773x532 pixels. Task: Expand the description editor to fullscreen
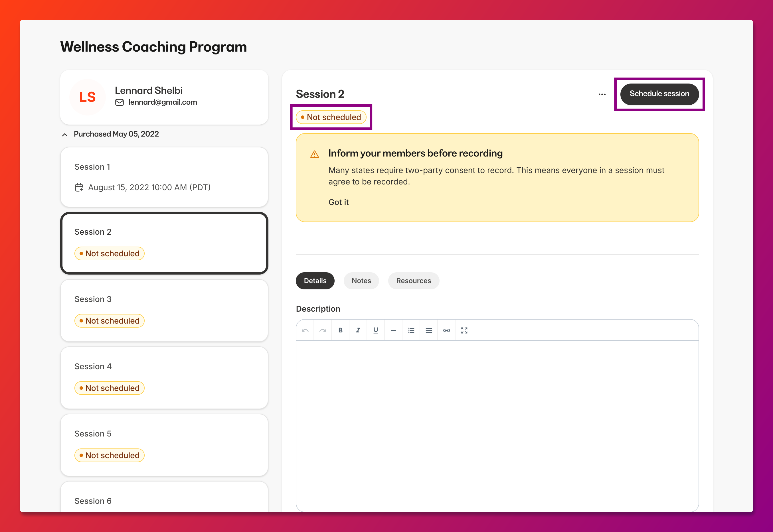pyautogui.click(x=464, y=330)
